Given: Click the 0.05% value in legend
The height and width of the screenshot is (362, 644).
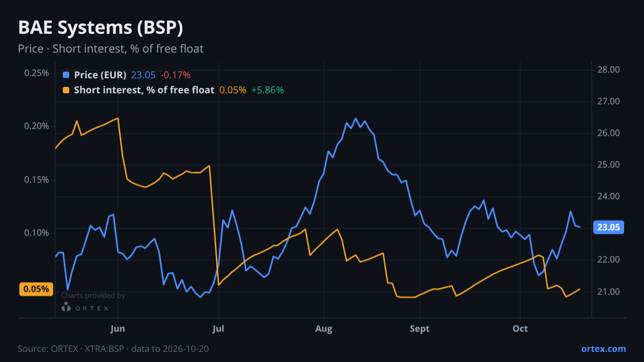Looking at the screenshot, I should coord(233,90).
